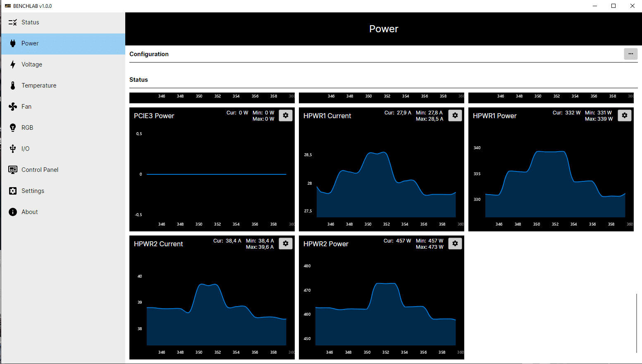Click the Voltage lightning bolt icon
The image size is (642, 364).
point(13,64)
